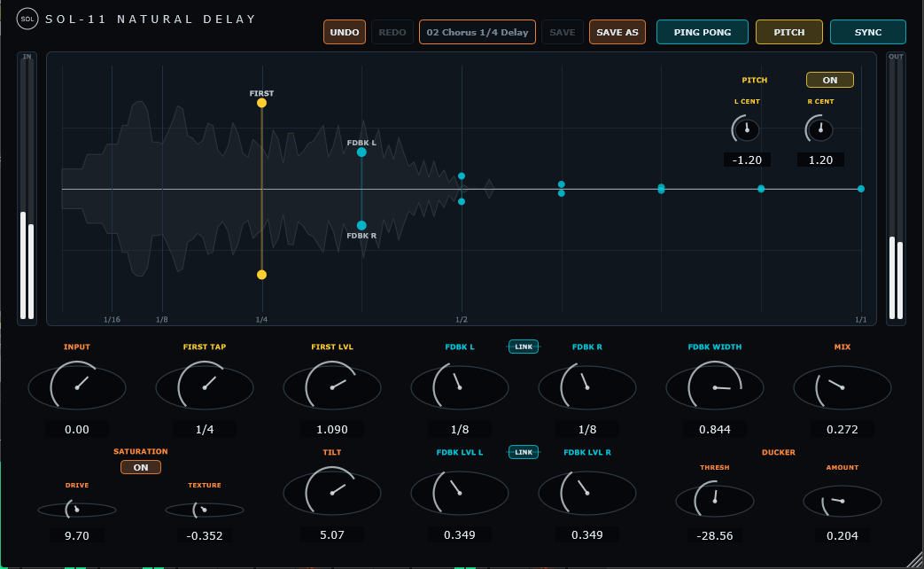Screen dimensions: 924x569
Task: Toggle SYNC mode
Action: [x=868, y=32]
